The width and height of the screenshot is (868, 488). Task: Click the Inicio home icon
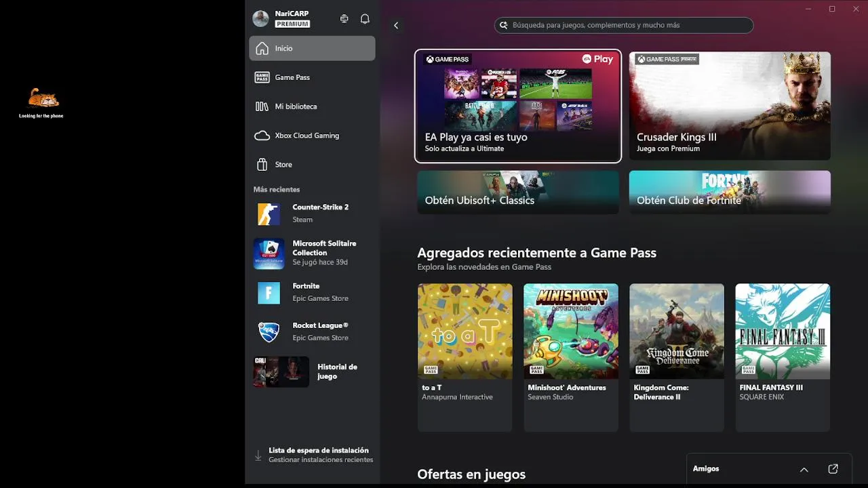coord(262,48)
